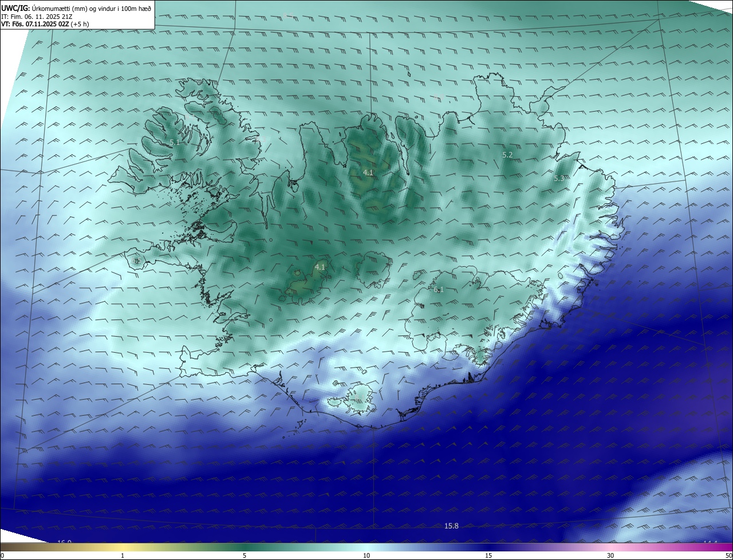The image size is (733, 560).
Task: Pick the yellow section of the color scale
Action: click(123, 547)
